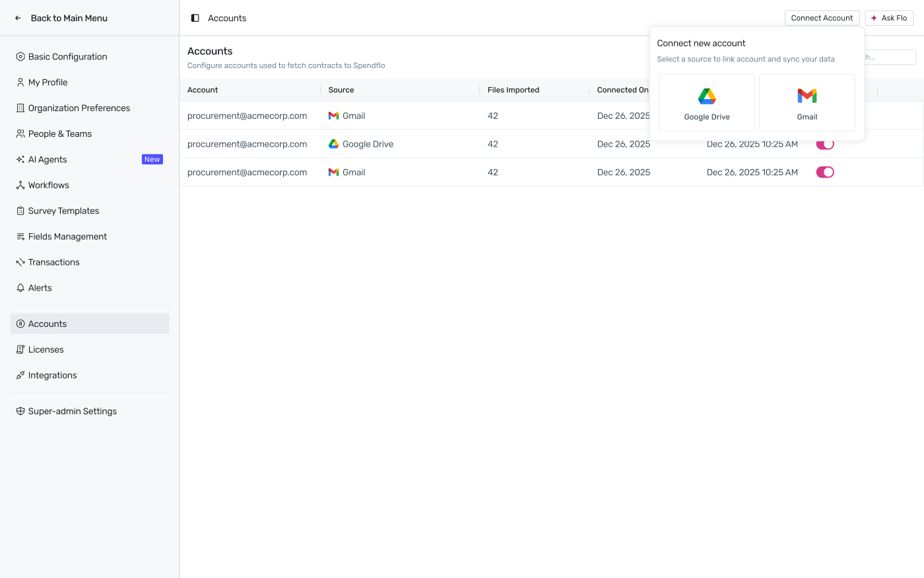Viewport: 924px width, 578px height.
Task: Choose the Google Drive source card
Action: (x=707, y=103)
